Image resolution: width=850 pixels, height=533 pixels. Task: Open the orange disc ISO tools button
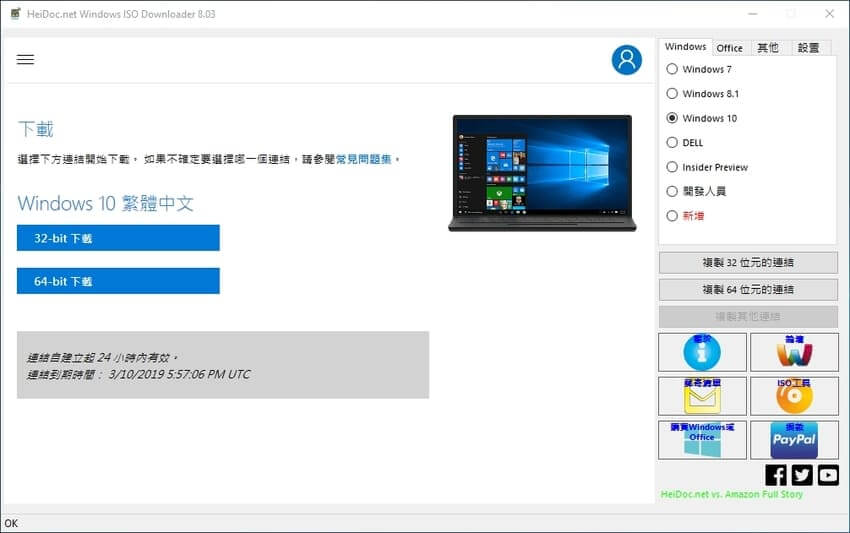coord(794,396)
